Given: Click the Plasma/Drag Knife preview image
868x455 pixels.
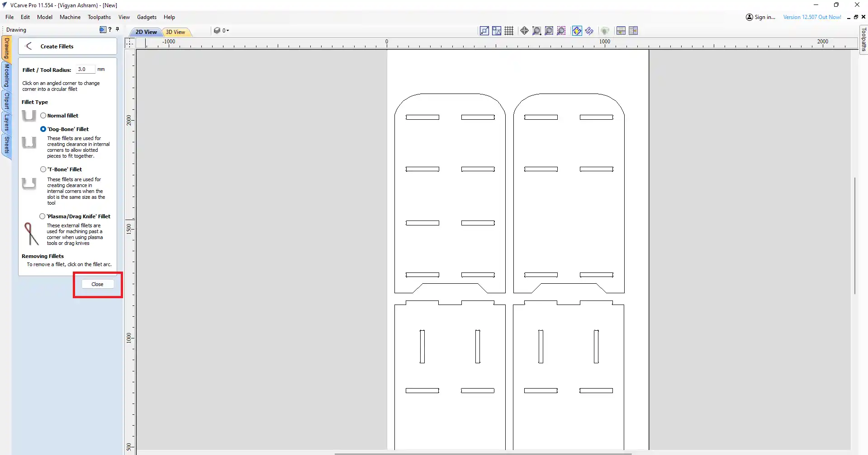Looking at the screenshot, I should point(31,234).
